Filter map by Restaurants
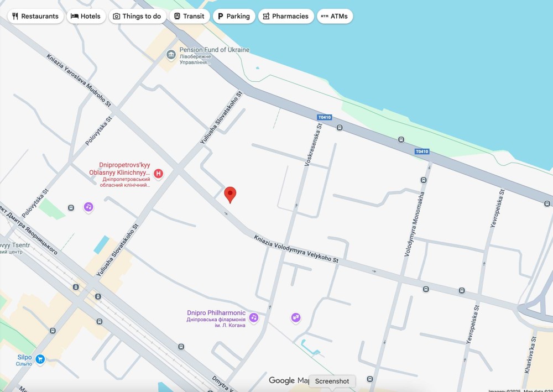The image size is (553, 392). (35, 16)
